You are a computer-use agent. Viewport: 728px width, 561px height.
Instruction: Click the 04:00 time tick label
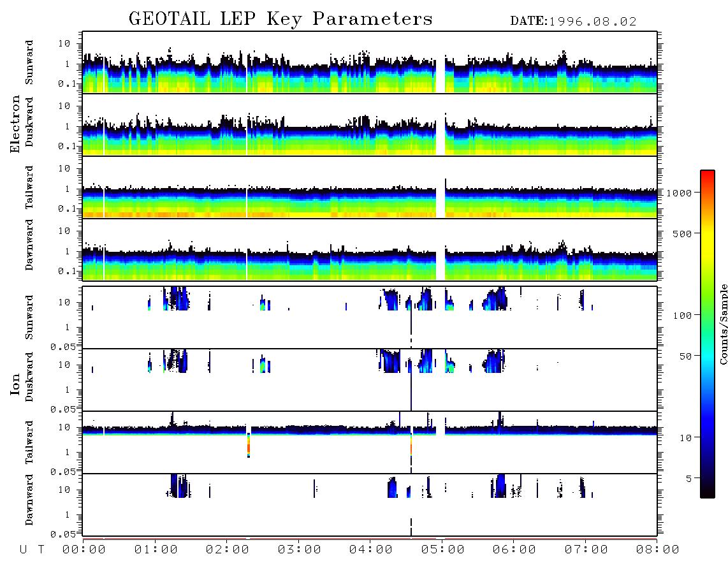click(x=371, y=550)
